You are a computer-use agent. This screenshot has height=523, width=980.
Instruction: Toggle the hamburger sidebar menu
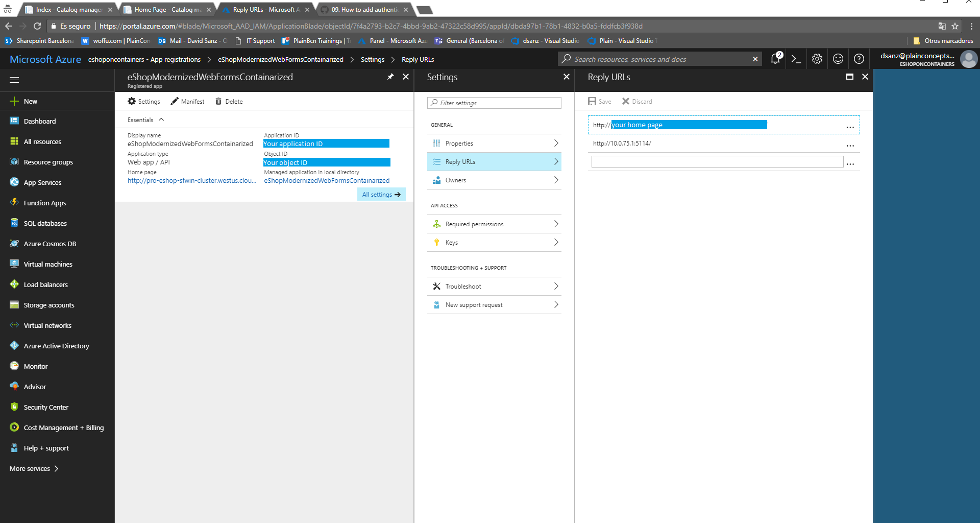(14, 80)
